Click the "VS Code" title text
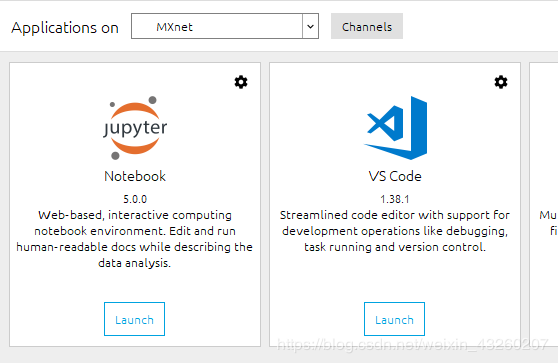Viewport: 558px width, 363px height. (395, 177)
